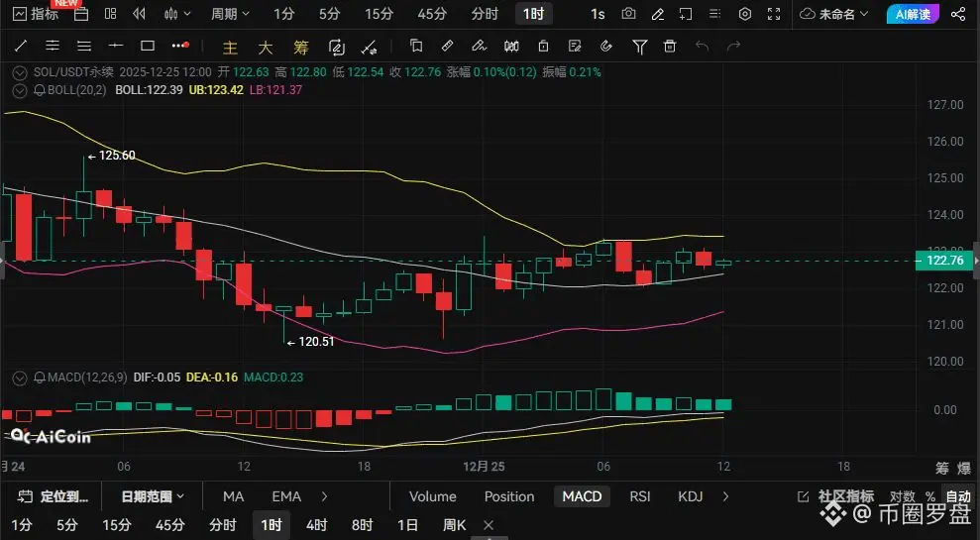Viewport: 980px width, 540px height.
Task: Expand more sub-indicators arrow after KDJ
Action: (x=725, y=496)
